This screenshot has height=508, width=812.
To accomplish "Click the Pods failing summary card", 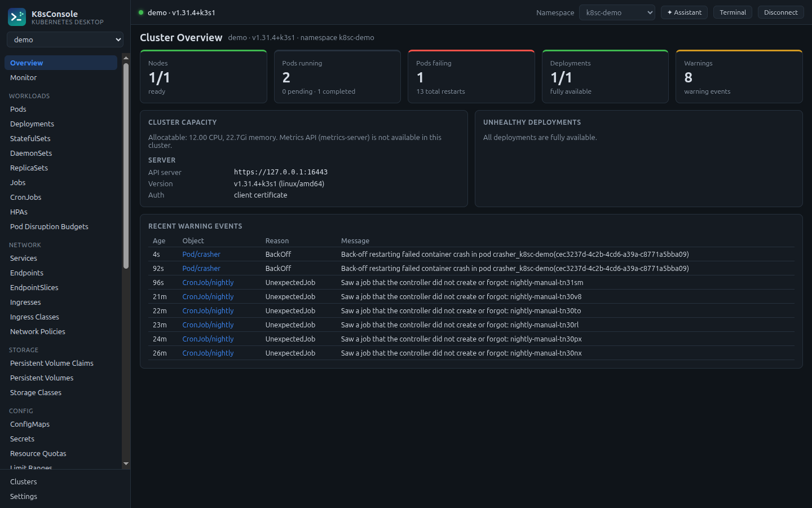I will (x=471, y=76).
